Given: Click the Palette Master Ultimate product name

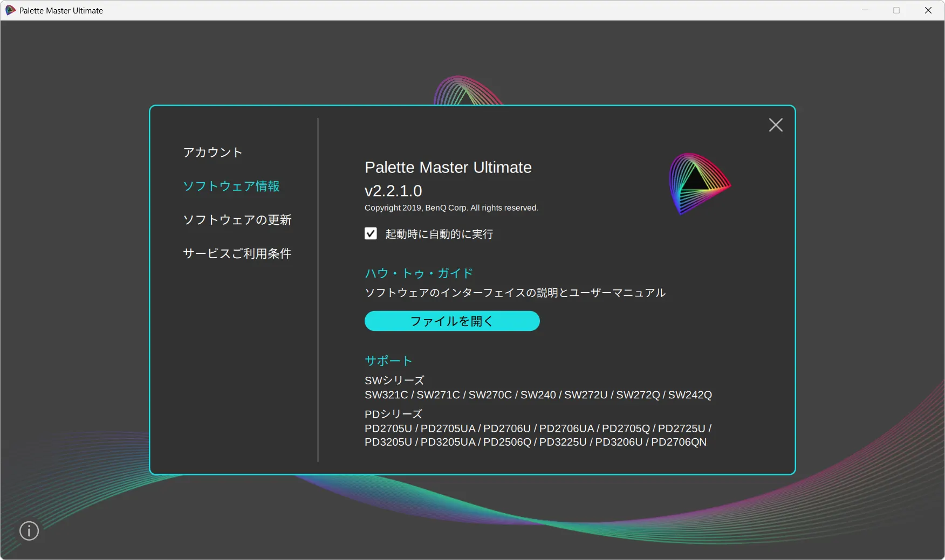Looking at the screenshot, I should click(448, 168).
